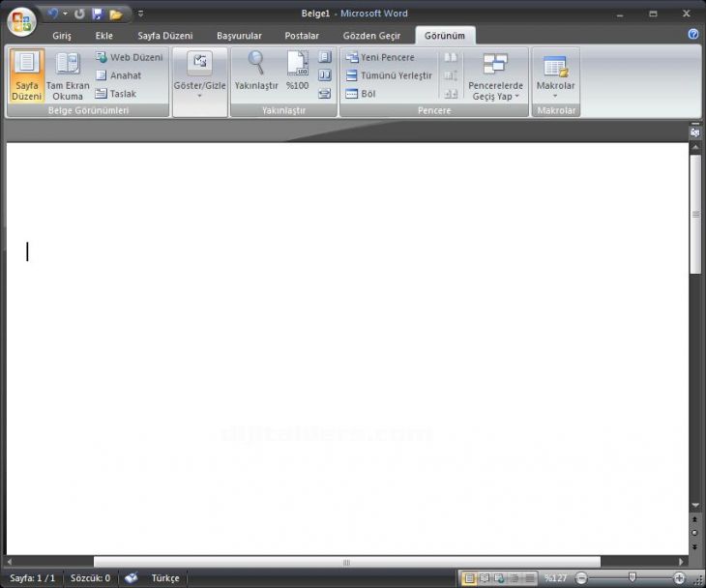Expand the Makrolar dropdown
Image resolution: width=706 pixels, height=588 pixels.
(556, 76)
